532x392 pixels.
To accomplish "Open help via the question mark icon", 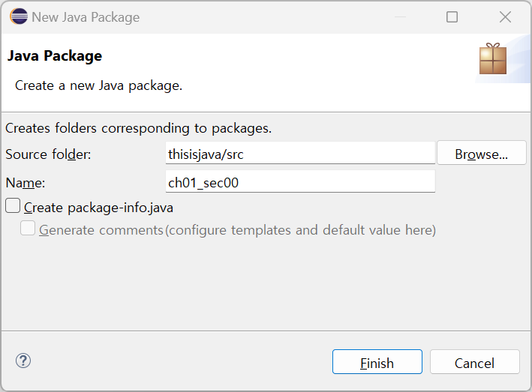I will tap(23, 361).
